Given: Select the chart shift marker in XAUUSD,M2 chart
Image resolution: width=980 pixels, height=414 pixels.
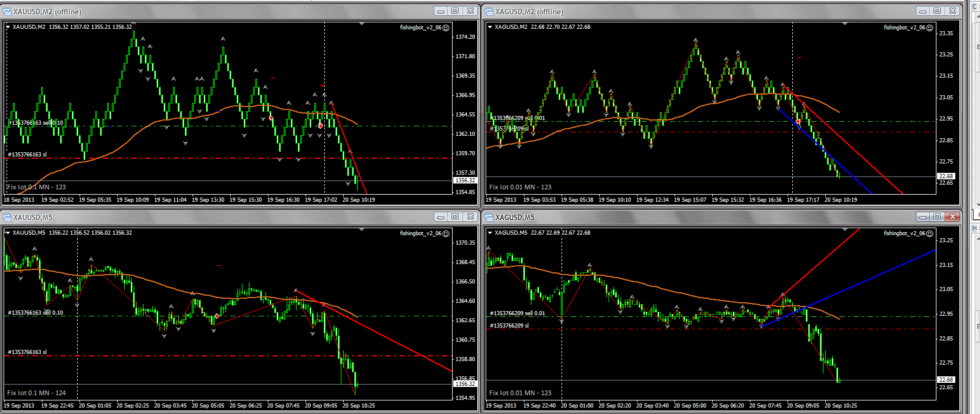Looking at the screenshot, I should pyautogui.click(x=361, y=24).
